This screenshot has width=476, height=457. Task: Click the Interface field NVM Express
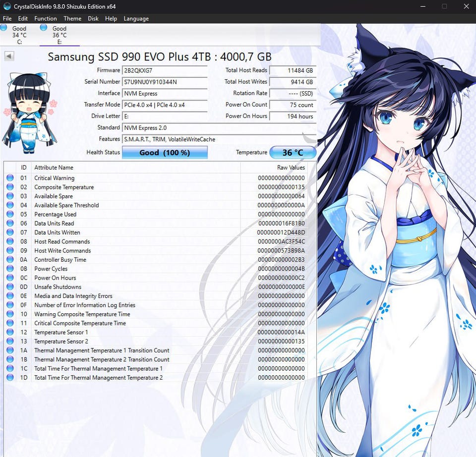coord(165,94)
